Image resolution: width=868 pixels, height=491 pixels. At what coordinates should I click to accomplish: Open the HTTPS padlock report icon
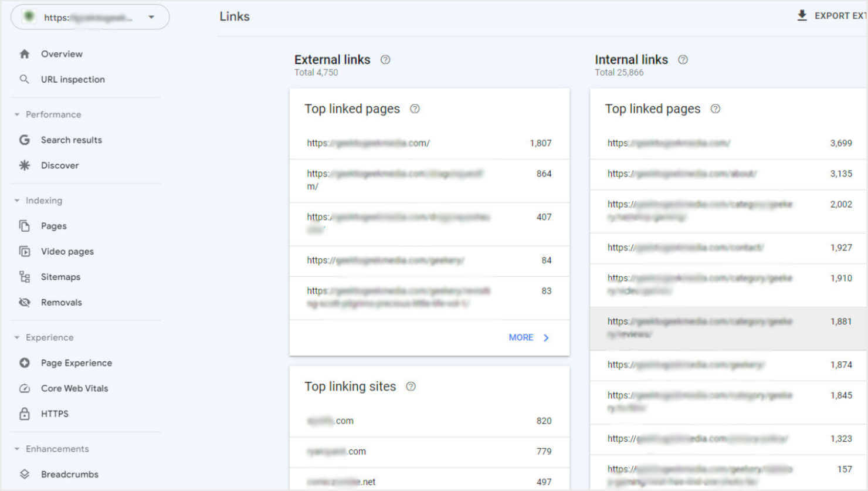click(x=24, y=414)
